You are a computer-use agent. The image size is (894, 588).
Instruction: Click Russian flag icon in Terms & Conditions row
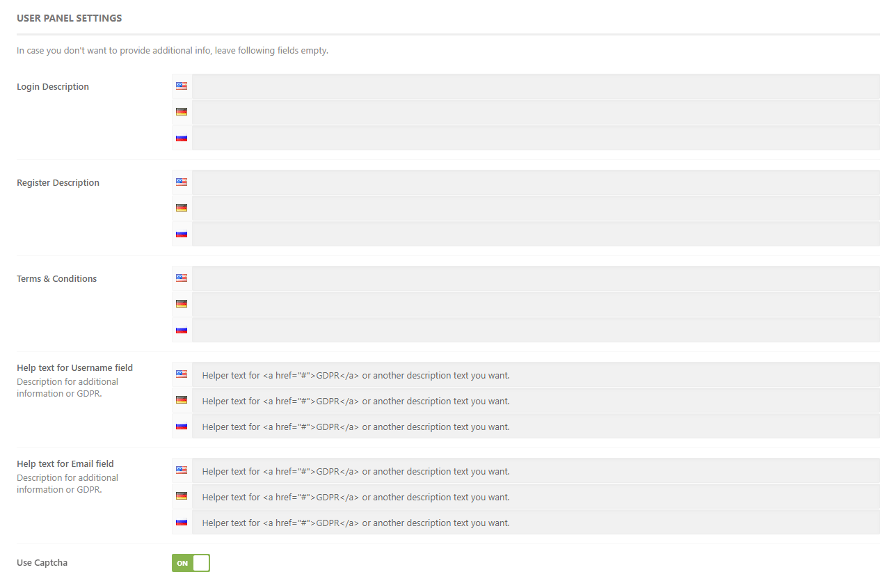[x=182, y=330]
